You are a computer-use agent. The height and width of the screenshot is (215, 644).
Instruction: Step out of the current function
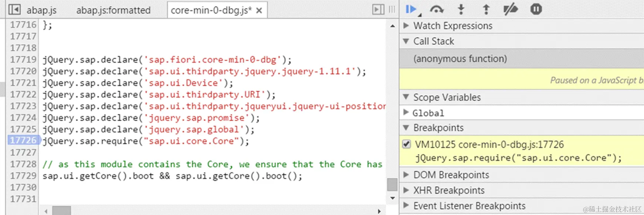point(486,9)
